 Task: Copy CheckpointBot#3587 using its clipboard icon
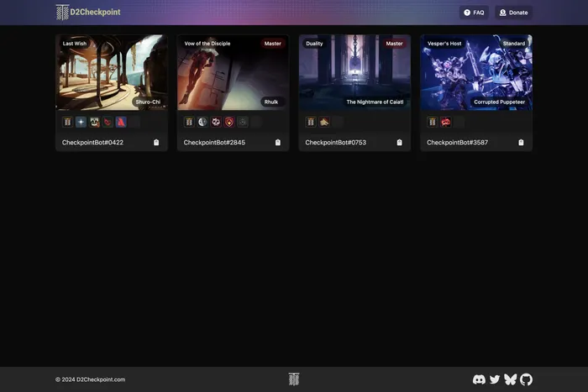click(521, 143)
